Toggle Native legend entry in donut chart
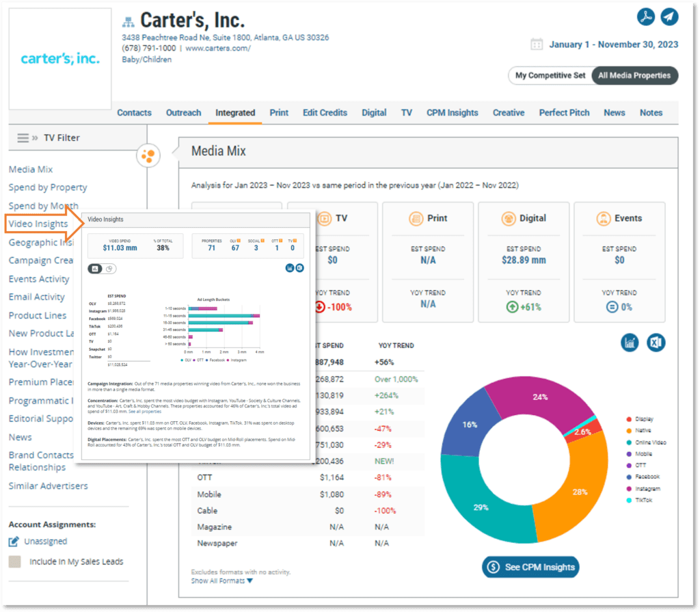This screenshot has height=612, width=700. tap(638, 431)
